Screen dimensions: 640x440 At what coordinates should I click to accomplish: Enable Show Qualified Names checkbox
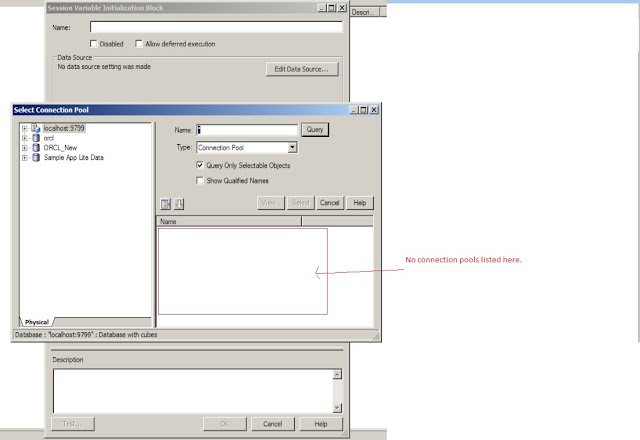(200, 180)
